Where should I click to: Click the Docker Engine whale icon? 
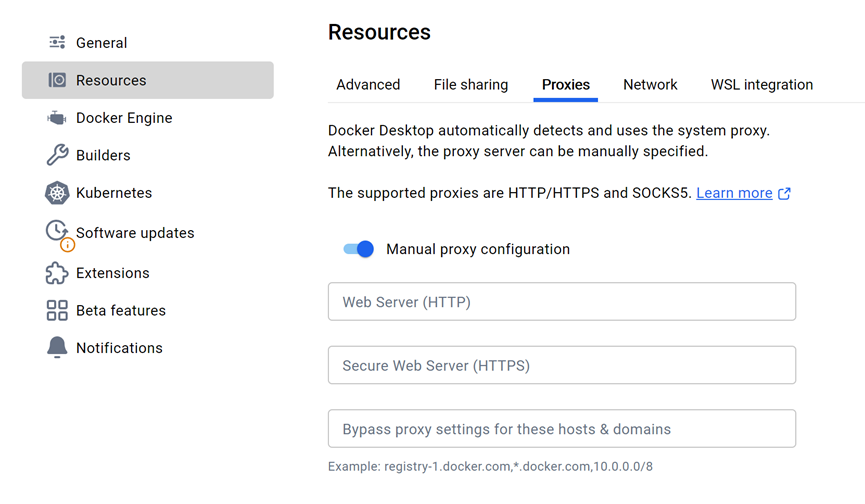pos(57,118)
